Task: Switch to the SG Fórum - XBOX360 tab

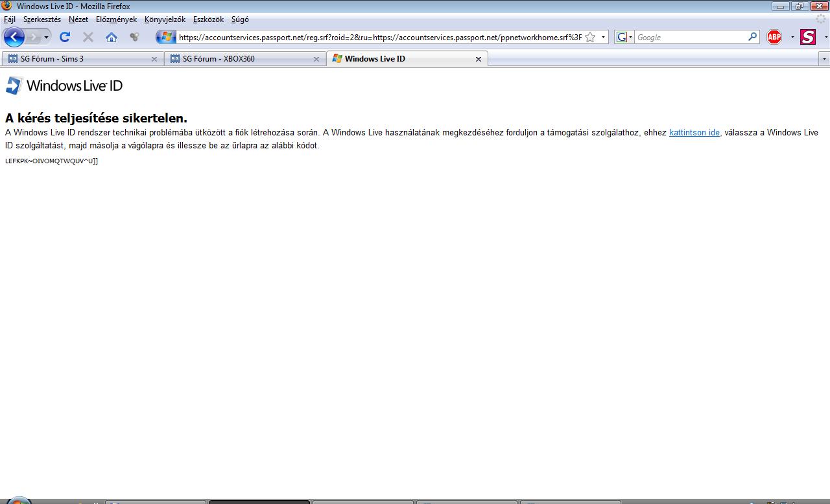Action: click(240, 59)
